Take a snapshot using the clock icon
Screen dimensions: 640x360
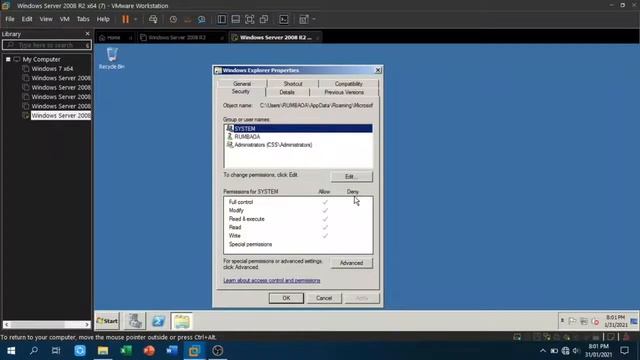click(173, 19)
